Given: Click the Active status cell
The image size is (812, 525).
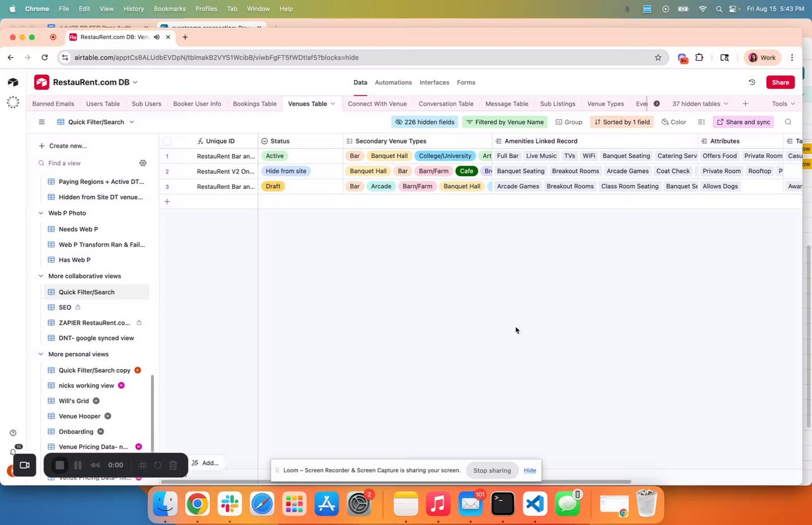Looking at the screenshot, I should point(301,156).
